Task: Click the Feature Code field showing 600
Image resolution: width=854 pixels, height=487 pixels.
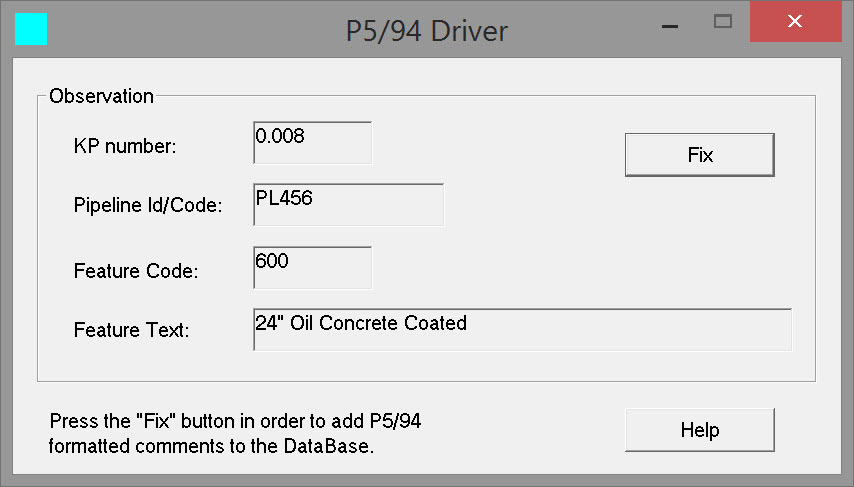Action: pos(313,268)
